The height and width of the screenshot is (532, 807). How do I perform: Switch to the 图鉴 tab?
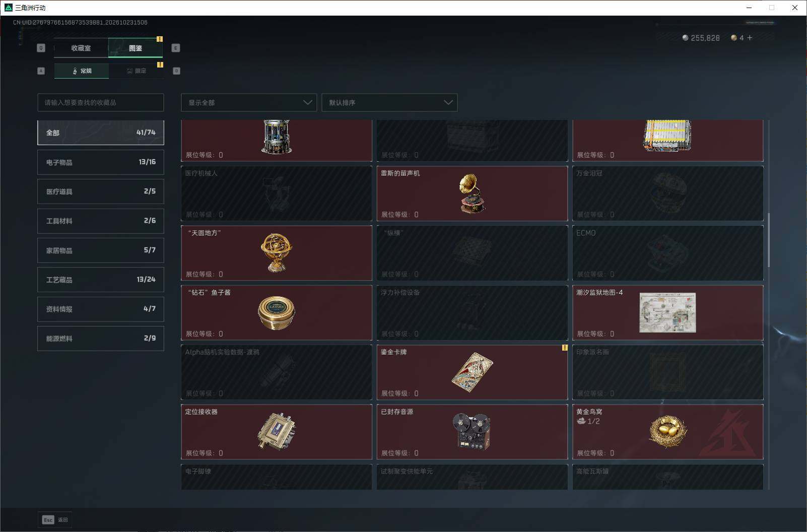(135, 48)
